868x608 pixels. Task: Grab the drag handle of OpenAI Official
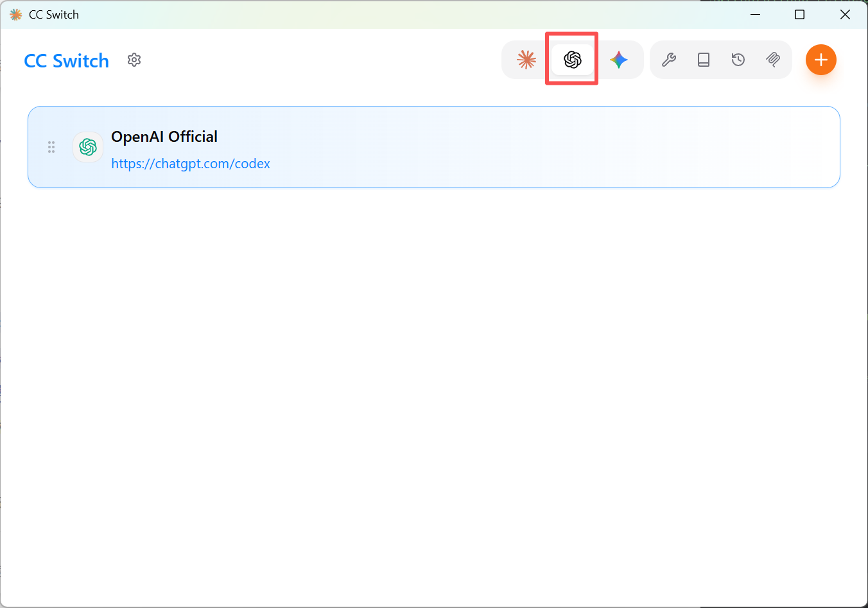tap(51, 147)
